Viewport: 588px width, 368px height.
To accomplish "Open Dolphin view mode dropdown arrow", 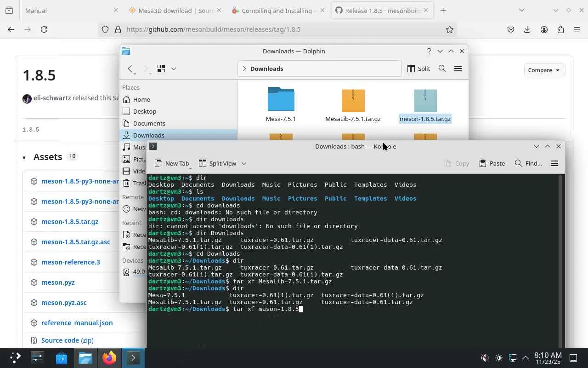I will pyautogui.click(x=174, y=69).
